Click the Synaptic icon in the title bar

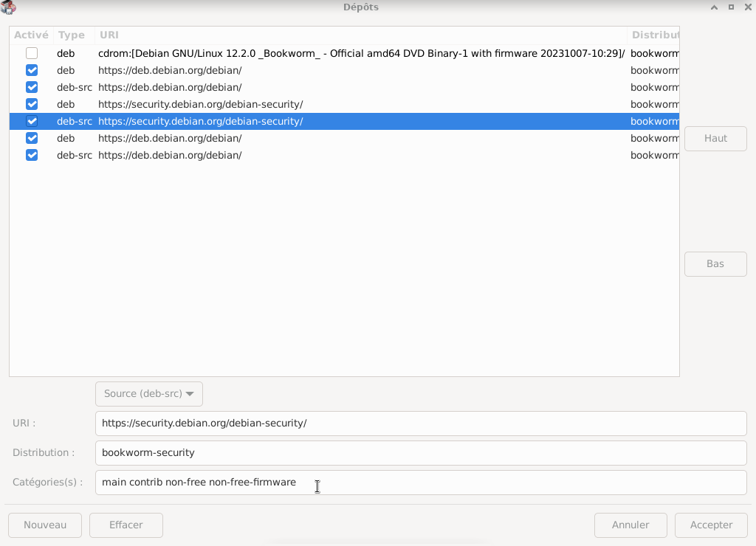pos(8,7)
